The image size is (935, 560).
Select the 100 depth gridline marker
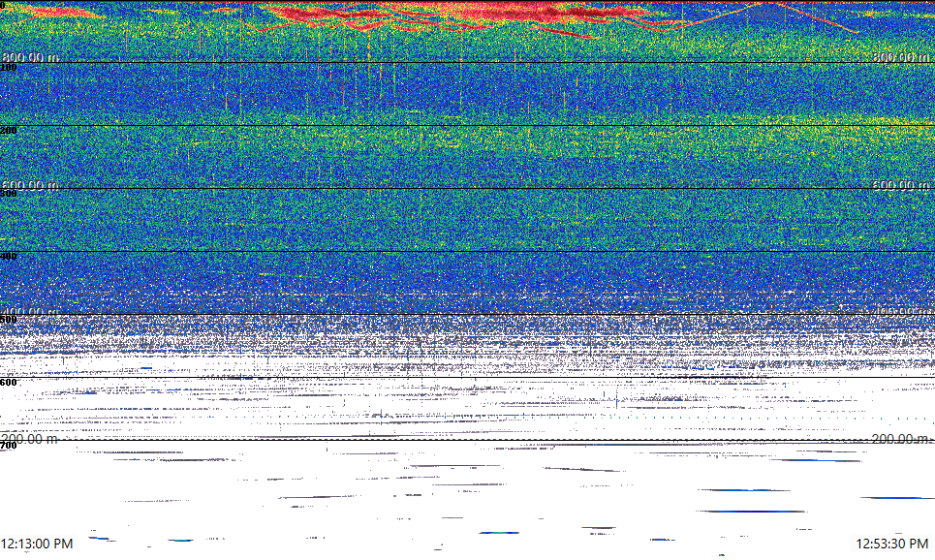(9, 68)
